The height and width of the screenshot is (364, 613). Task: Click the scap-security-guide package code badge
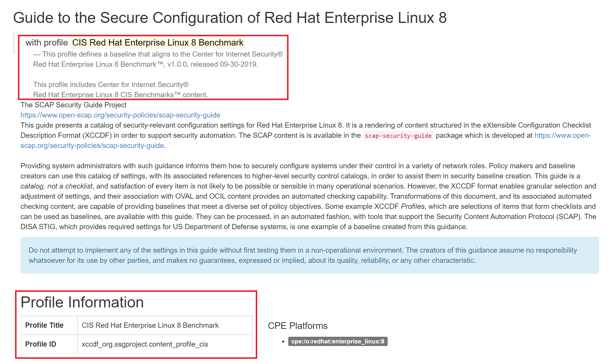(x=398, y=135)
